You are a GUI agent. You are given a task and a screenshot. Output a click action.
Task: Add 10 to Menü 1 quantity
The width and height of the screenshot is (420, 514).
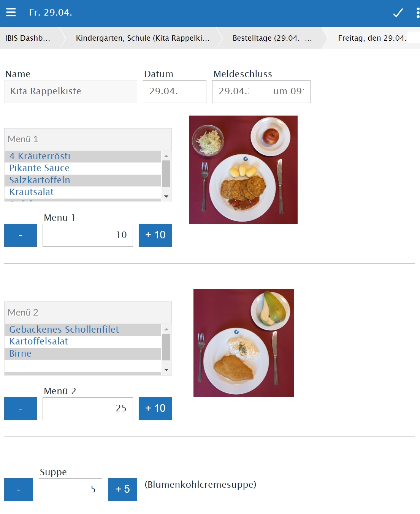(155, 235)
